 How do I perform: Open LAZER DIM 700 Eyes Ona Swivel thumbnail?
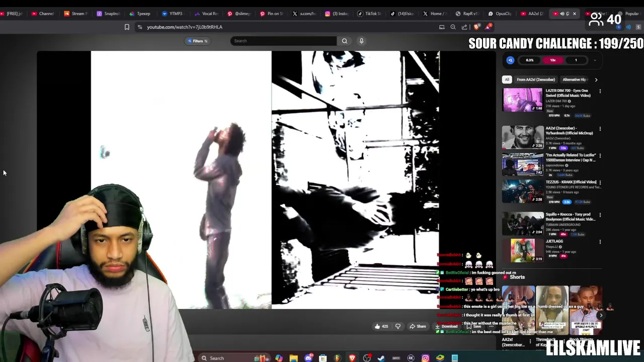(523, 100)
